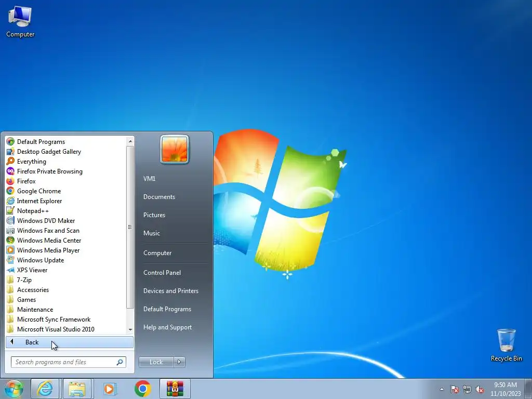Open Windows Fax and Scan

(48, 230)
